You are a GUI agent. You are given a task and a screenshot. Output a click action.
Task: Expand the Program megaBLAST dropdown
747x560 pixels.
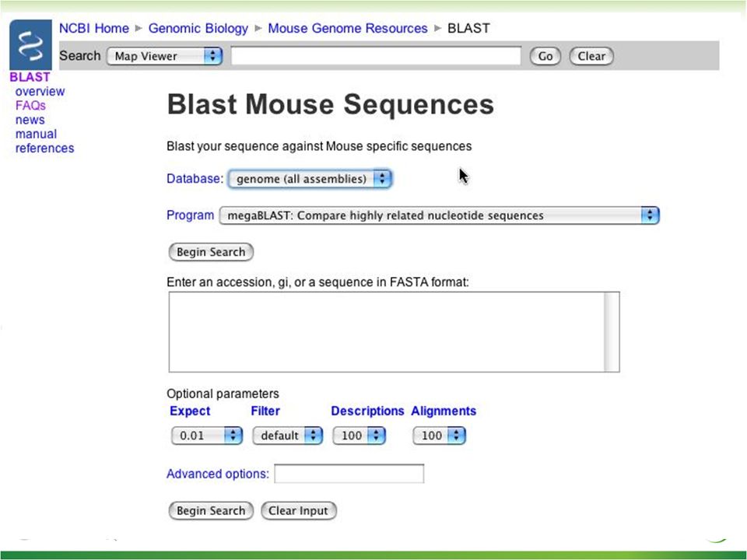coord(439,215)
